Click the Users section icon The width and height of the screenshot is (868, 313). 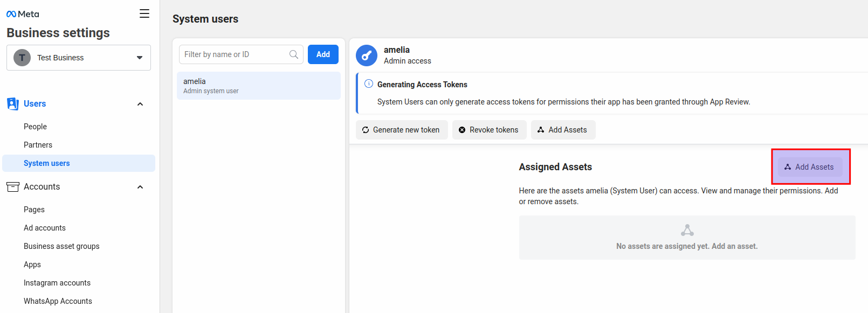click(12, 103)
